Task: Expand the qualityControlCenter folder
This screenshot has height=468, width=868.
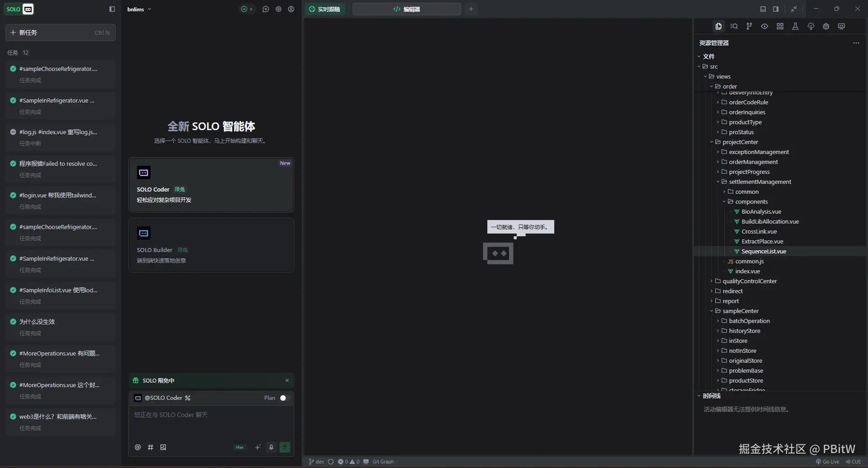Action: pyautogui.click(x=712, y=281)
